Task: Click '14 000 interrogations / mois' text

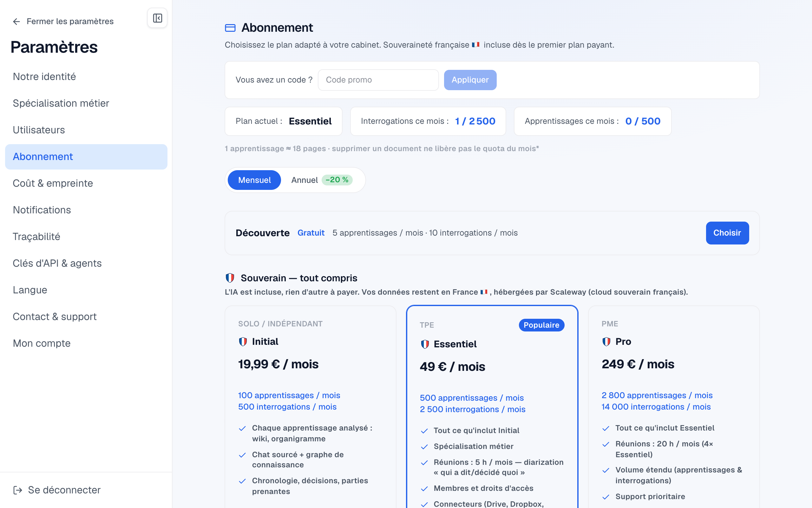Action: [656, 407]
